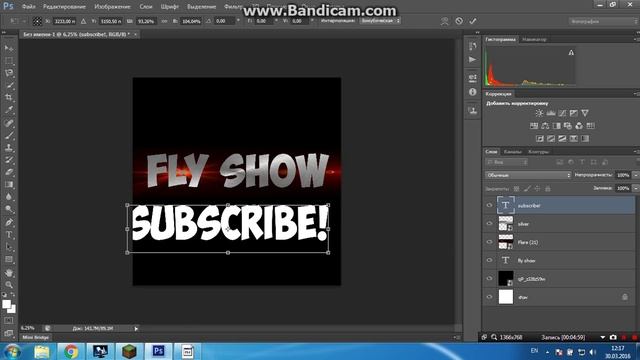Hide the fly show text layer
Viewport: 640px width, 360px height.
point(489,260)
